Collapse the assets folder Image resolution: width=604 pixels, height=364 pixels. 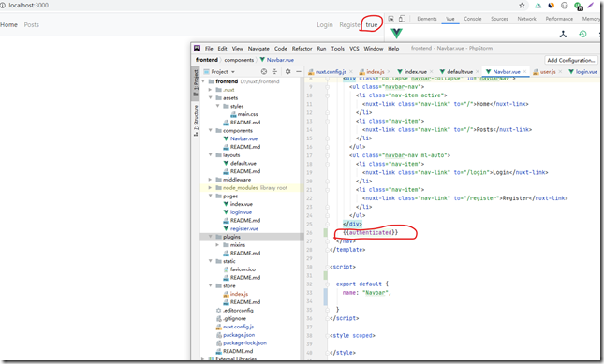[211, 97]
